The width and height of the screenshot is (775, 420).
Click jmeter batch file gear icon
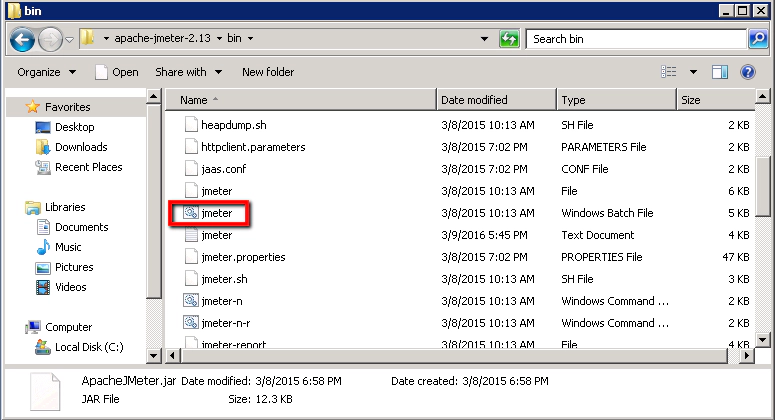pyautogui.click(x=191, y=213)
